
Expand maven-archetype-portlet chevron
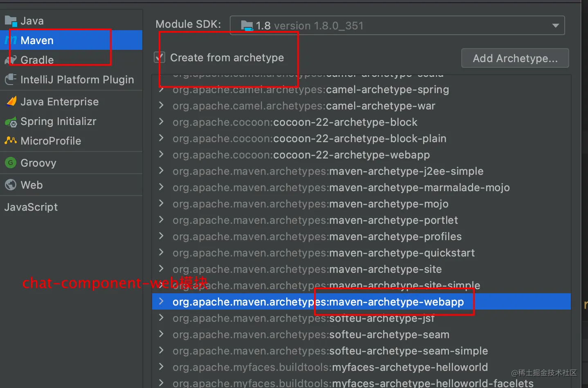(161, 220)
